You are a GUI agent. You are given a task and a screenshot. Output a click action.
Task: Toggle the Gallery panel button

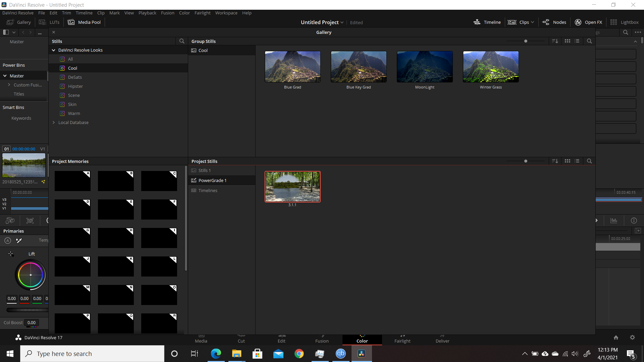(x=19, y=22)
